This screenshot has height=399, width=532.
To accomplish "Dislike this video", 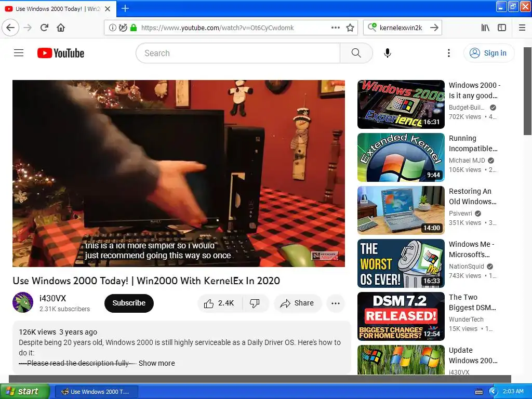I will [x=255, y=303].
